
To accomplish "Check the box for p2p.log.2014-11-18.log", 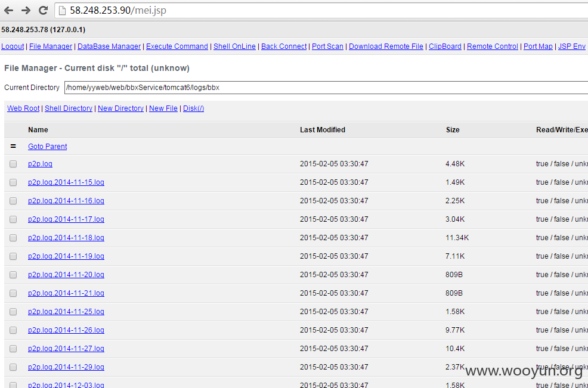I will pyautogui.click(x=13, y=238).
